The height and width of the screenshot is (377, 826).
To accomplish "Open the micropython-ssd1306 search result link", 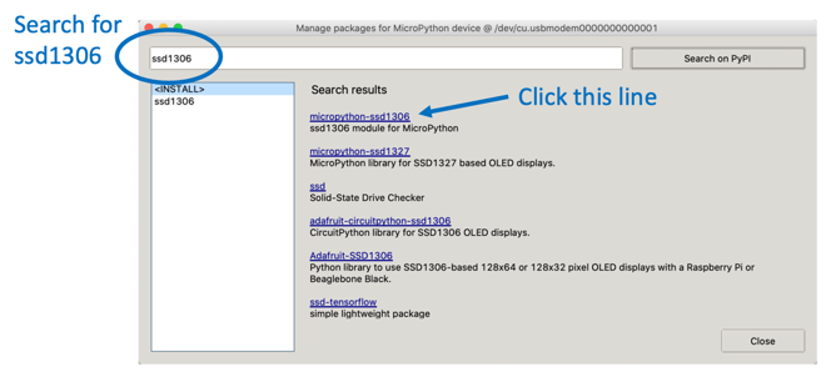I will tap(360, 117).
